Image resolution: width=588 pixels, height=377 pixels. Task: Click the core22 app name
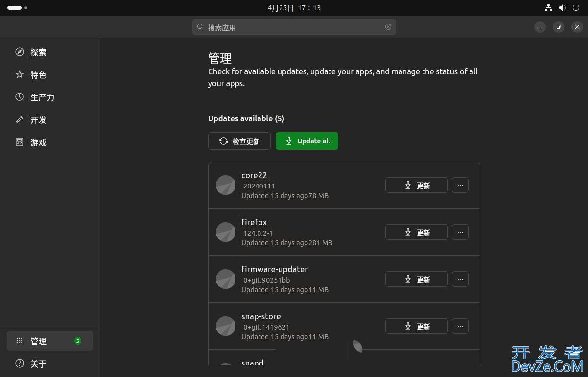point(254,175)
